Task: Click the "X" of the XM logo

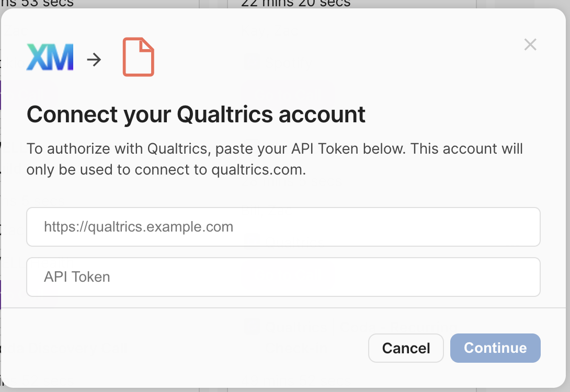Action: [x=38, y=57]
